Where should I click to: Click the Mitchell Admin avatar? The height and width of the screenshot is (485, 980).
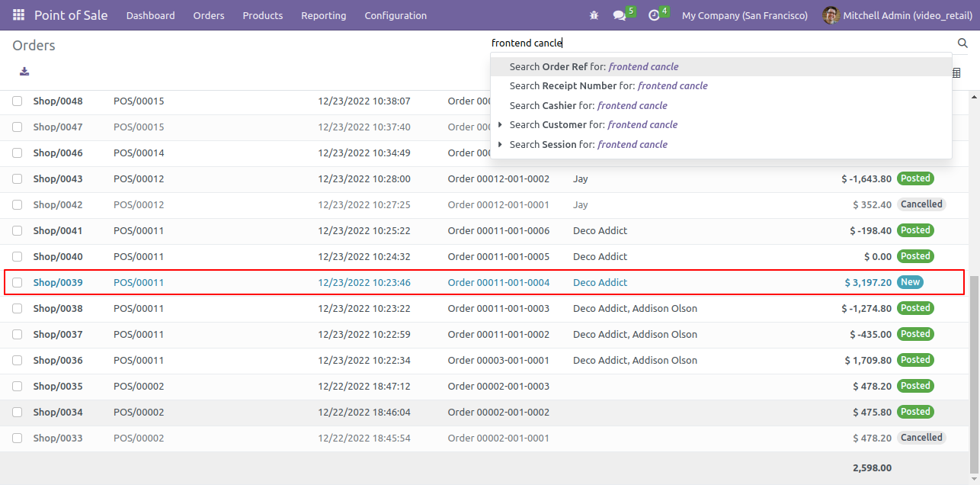click(x=831, y=15)
